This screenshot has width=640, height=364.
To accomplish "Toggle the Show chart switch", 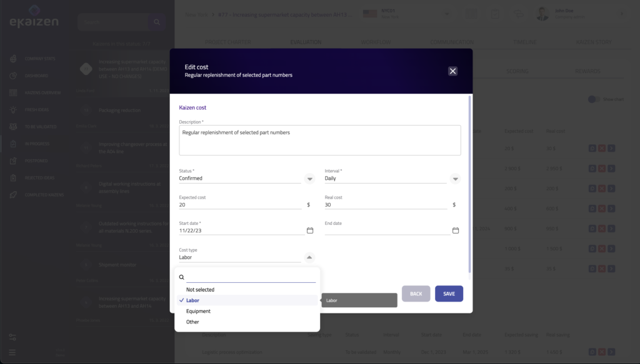I will tap(594, 99).
